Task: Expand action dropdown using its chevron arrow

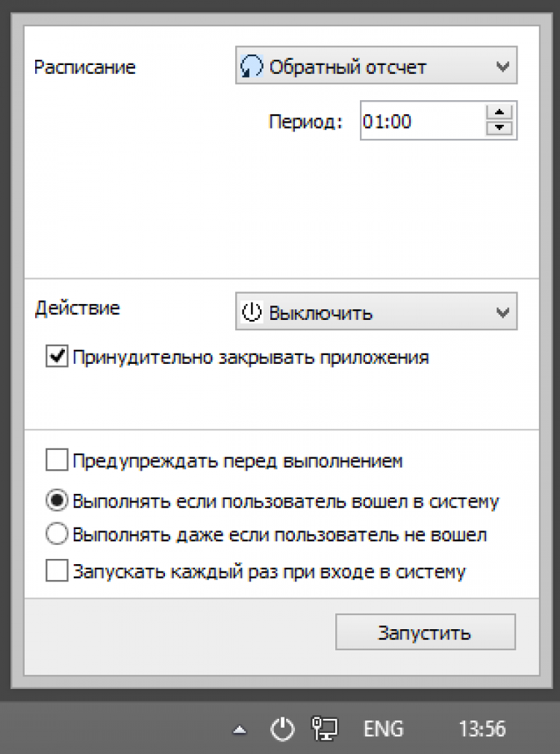Action: coord(503,312)
